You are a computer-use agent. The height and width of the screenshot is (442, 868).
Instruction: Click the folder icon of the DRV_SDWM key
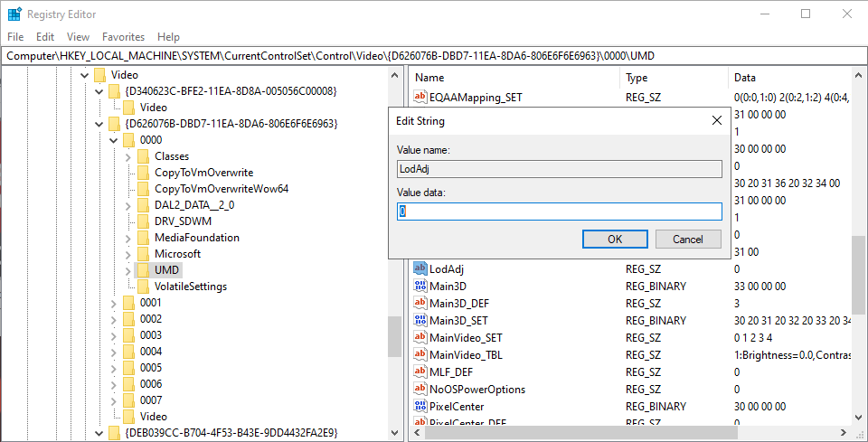point(143,221)
